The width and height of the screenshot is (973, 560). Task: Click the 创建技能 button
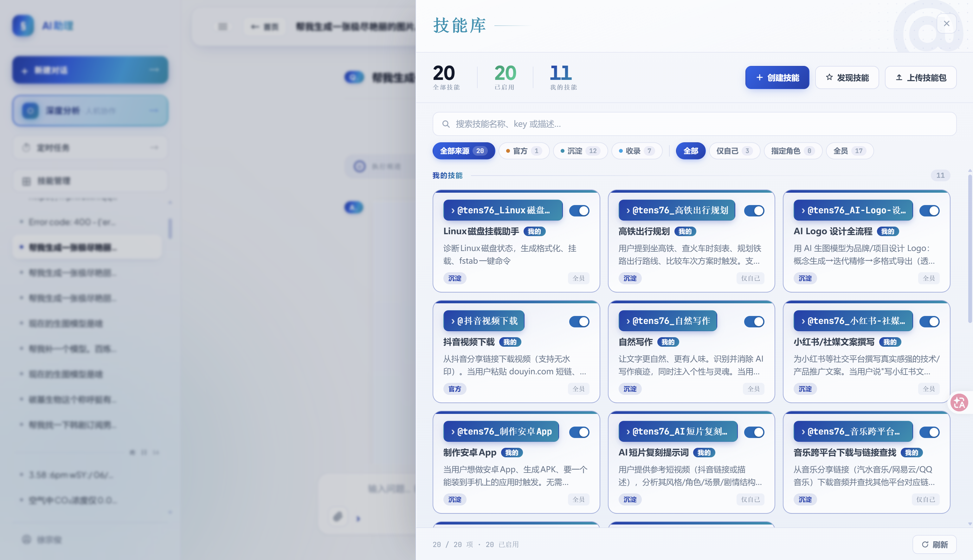(777, 78)
